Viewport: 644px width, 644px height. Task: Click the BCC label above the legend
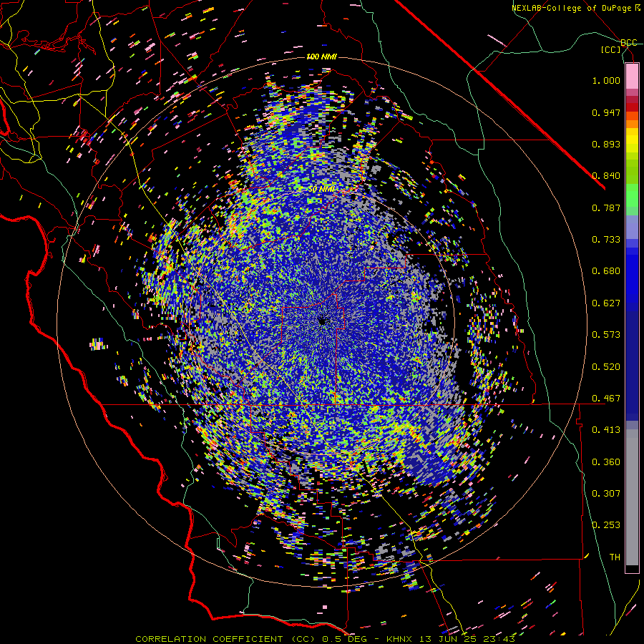click(x=629, y=43)
